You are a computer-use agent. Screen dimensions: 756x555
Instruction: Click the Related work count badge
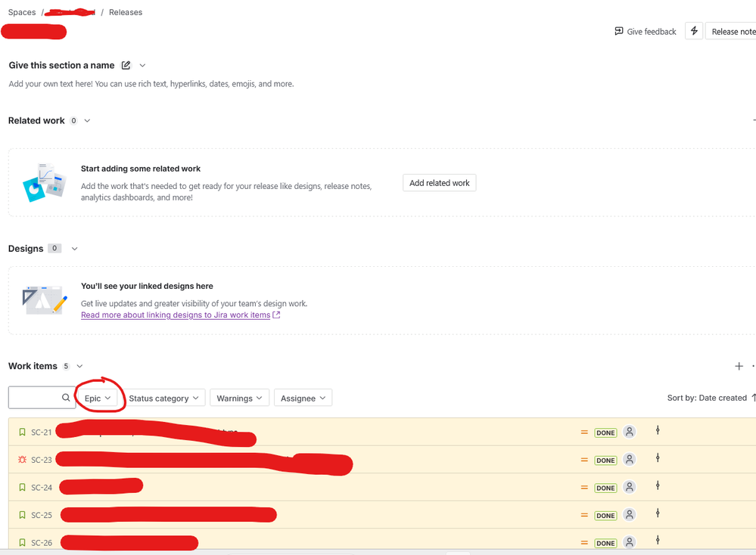pyautogui.click(x=73, y=120)
